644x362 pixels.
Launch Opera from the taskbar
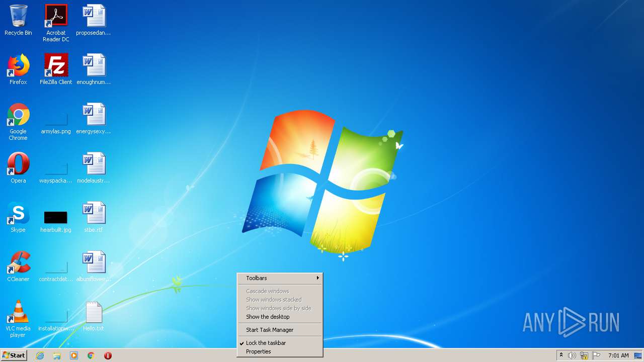(108, 355)
